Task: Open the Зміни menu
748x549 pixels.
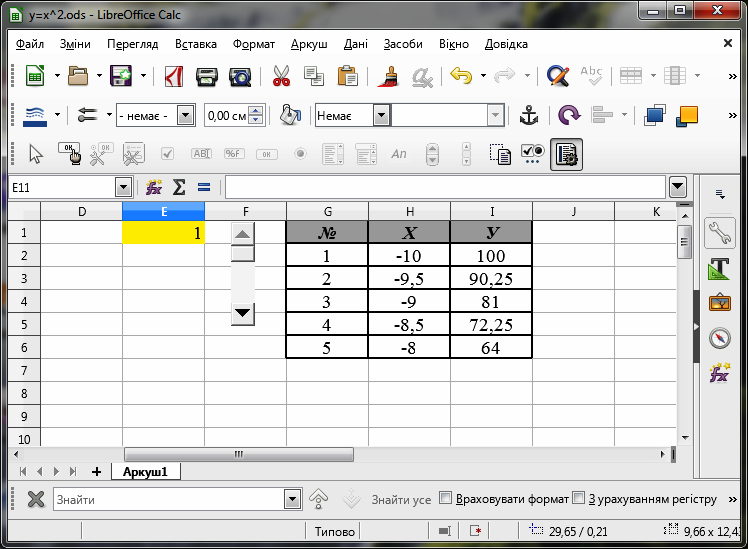Action: tap(75, 44)
